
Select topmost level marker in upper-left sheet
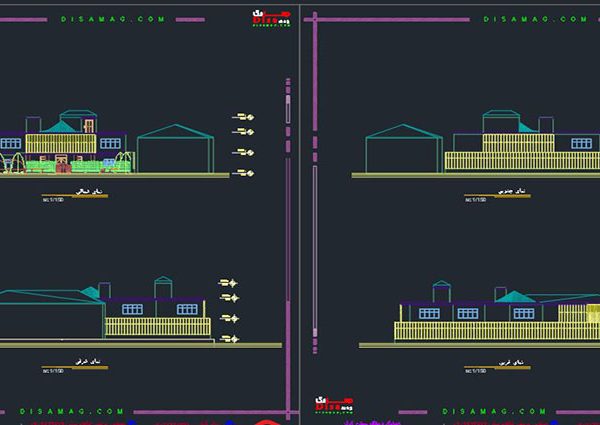click(x=243, y=117)
